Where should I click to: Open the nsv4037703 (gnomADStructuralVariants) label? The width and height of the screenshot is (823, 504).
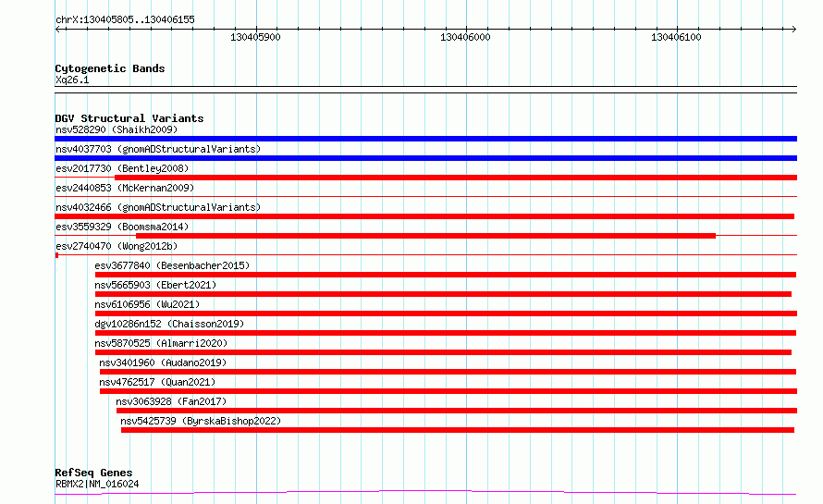(158, 149)
